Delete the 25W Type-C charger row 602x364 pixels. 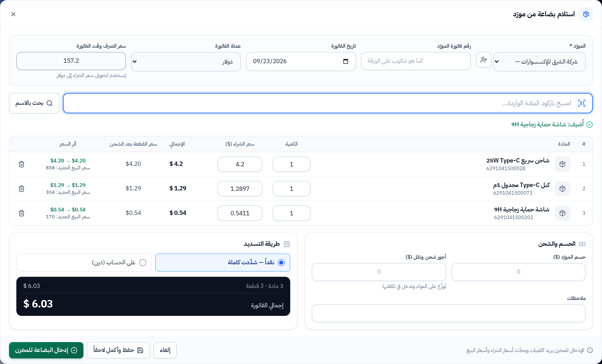21,164
